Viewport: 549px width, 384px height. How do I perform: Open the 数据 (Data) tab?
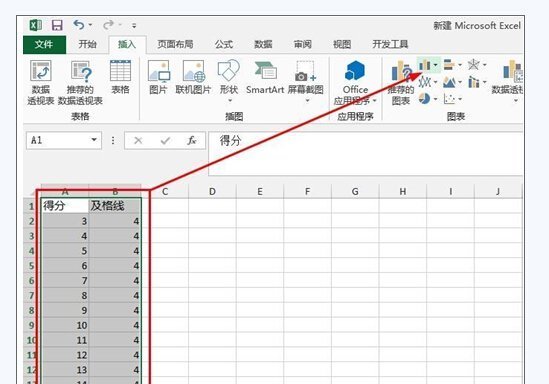[x=263, y=44]
